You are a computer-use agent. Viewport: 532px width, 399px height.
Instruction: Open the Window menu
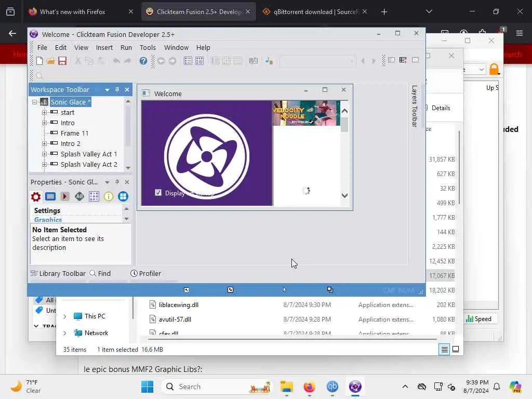pyautogui.click(x=176, y=47)
